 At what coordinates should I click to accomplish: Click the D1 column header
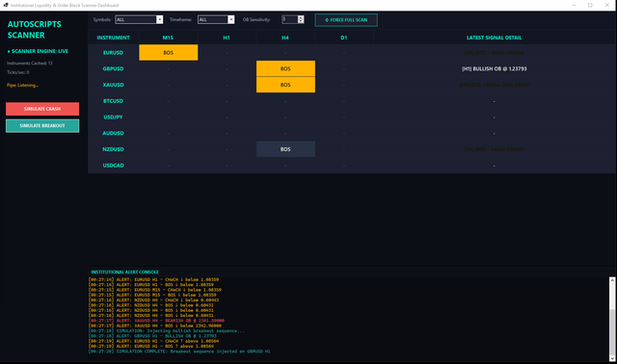pyautogui.click(x=344, y=38)
